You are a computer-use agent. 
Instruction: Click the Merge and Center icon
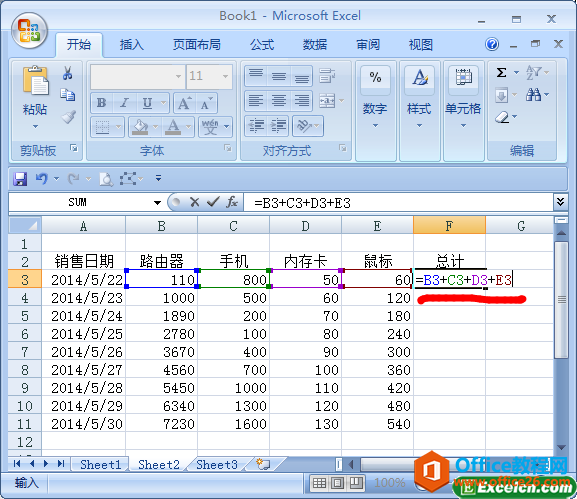click(327, 100)
